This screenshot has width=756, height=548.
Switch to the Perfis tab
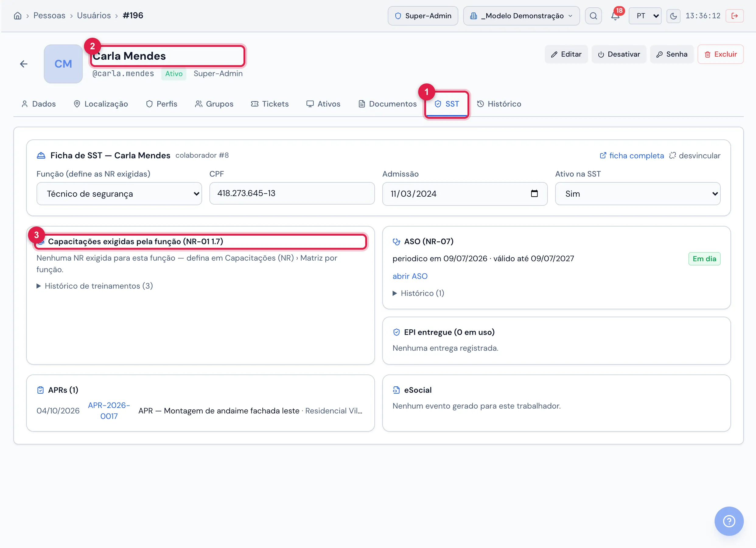coord(162,104)
